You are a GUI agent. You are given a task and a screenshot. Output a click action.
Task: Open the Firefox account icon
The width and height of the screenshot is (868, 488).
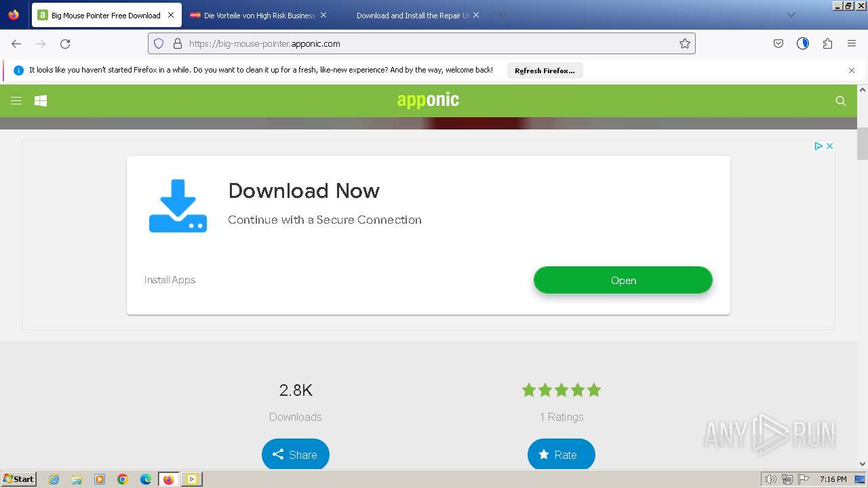[x=803, y=43]
